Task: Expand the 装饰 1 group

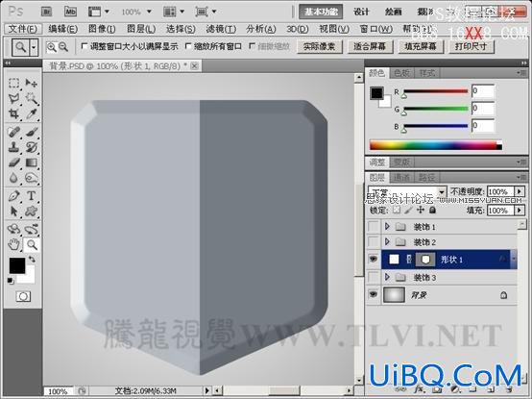Action: pyautogui.click(x=387, y=226)
